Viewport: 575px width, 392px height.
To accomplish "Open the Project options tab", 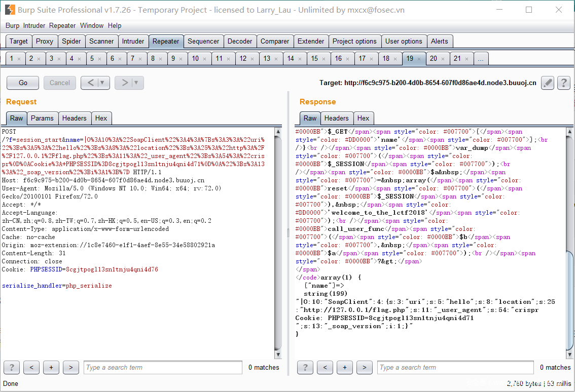I will coord(354,42).
